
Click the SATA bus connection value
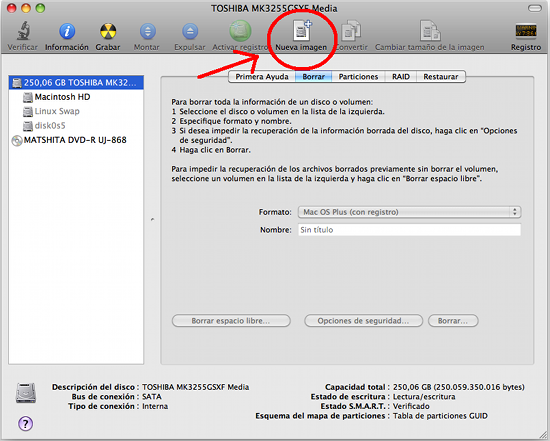(x=152, y=396)
